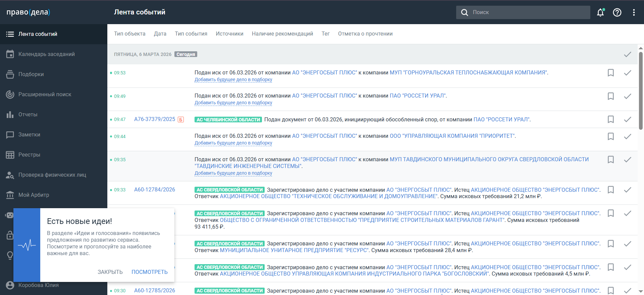Image resolution: width=644 pixels, height=295 pixels.
Task: Click the vertical scrollbar thumb
Action: pyautogui.click(x=641, y=91)
